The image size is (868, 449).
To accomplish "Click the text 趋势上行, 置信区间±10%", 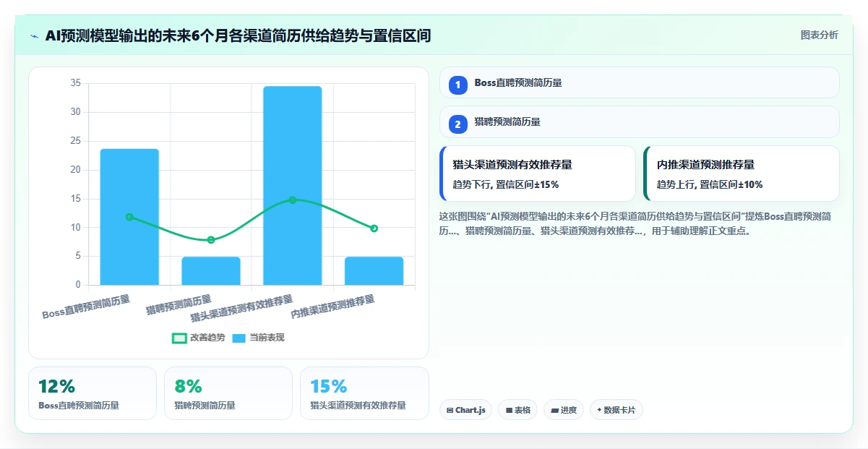I will (710, 184).
